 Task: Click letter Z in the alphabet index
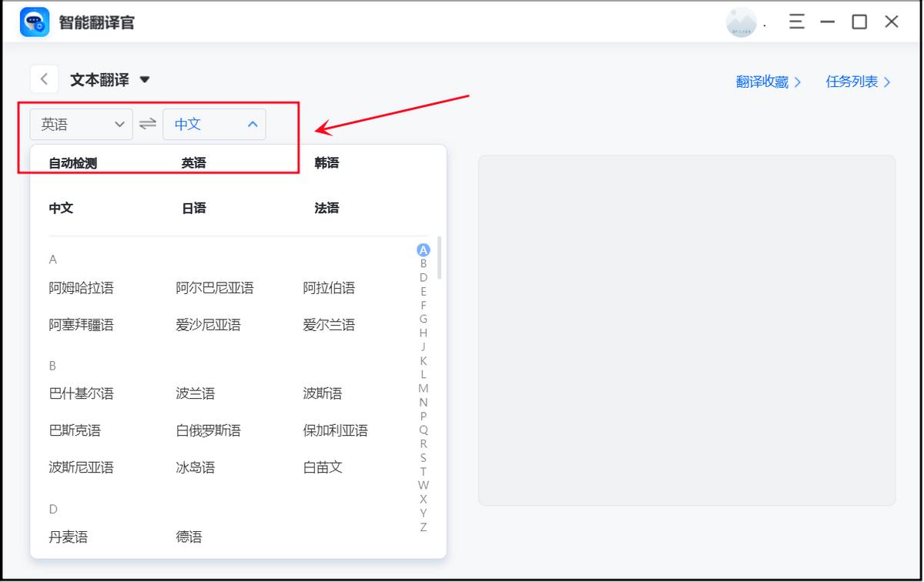[x=423, y=528]
